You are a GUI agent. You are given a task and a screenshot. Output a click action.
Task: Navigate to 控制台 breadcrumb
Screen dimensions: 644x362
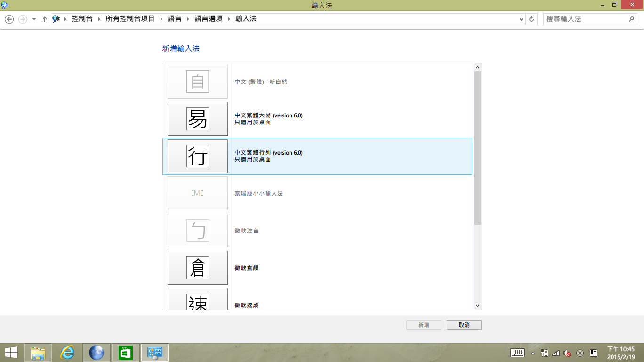(x=82, y=19)
